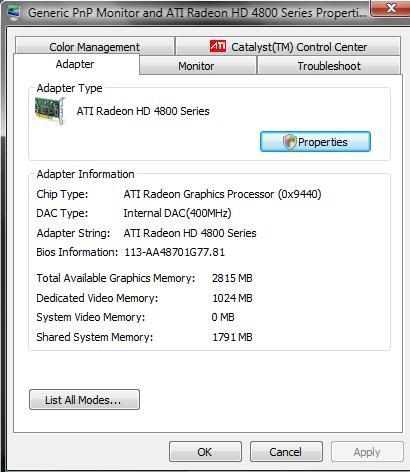Click the ATI logo icon on Catalyst tab

click(x=218, y=46)
